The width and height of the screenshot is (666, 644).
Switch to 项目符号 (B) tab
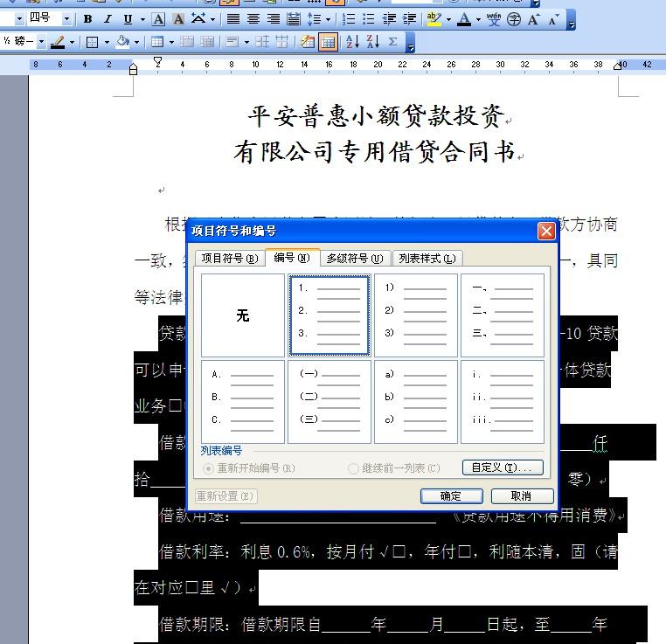[x=230, y=258]
